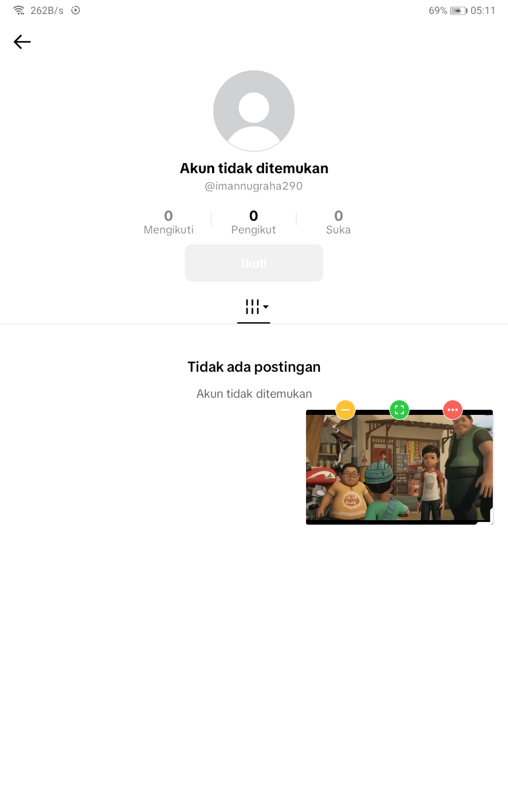Tap the username @imannugraha290
The height and width of the screenshot is (812, 508).
[x=254, y=187]
